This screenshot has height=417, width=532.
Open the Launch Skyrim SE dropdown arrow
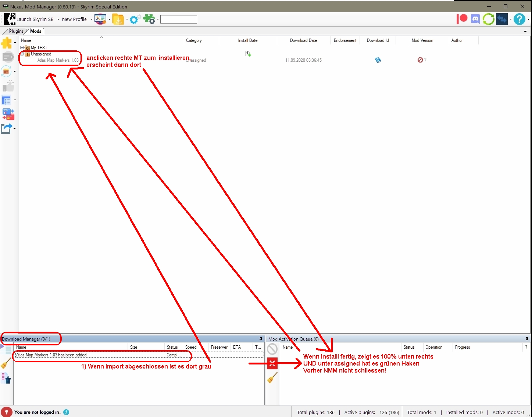58,19
